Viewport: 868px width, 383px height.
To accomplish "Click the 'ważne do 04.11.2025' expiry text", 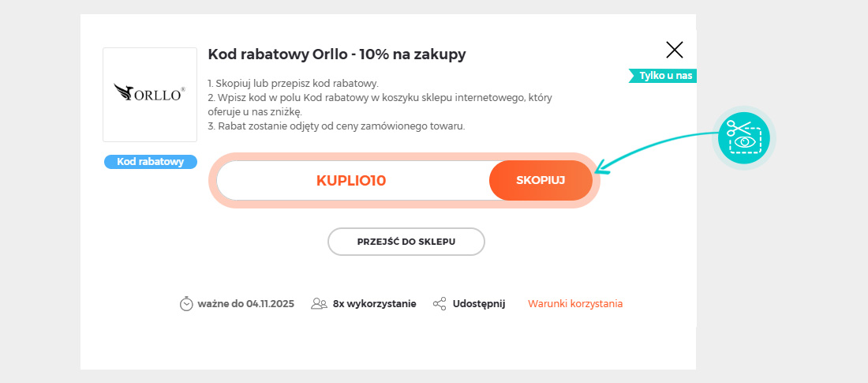I will tap(246, 303).
